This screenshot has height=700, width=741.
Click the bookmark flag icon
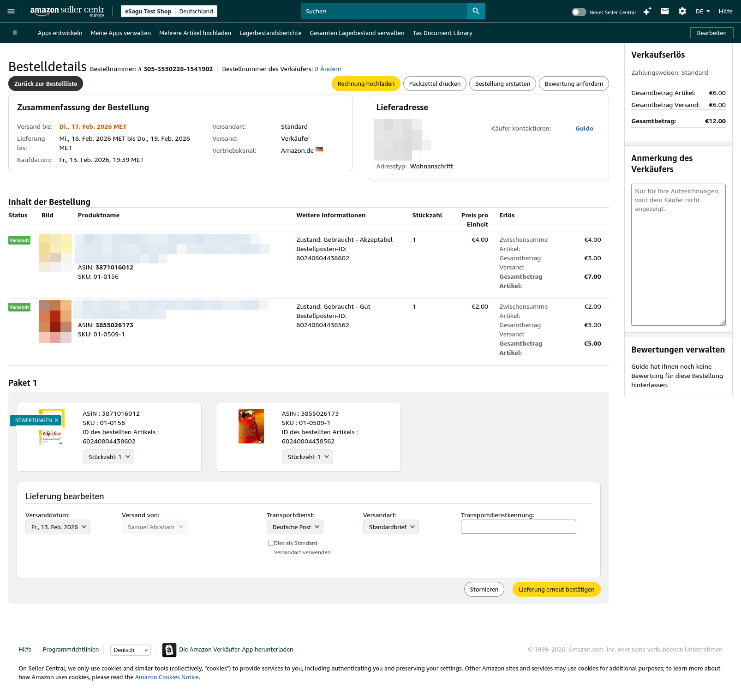(15, 33)
